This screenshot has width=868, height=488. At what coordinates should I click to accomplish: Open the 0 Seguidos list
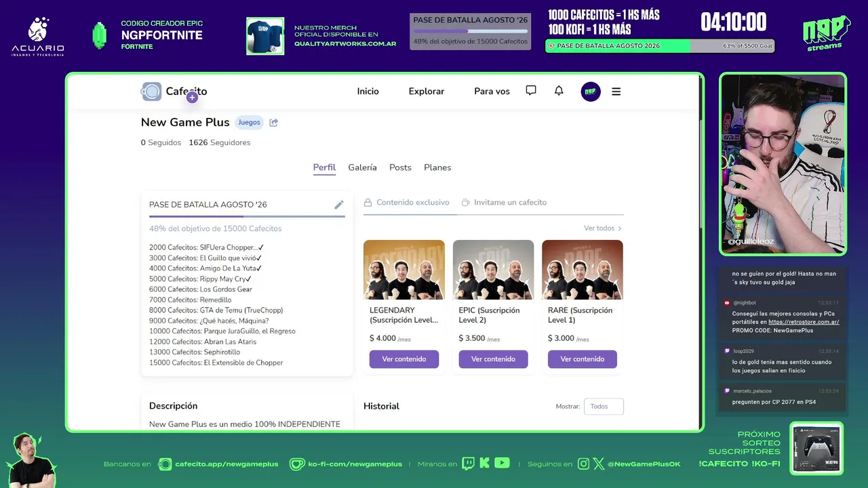tap(161, 143)
